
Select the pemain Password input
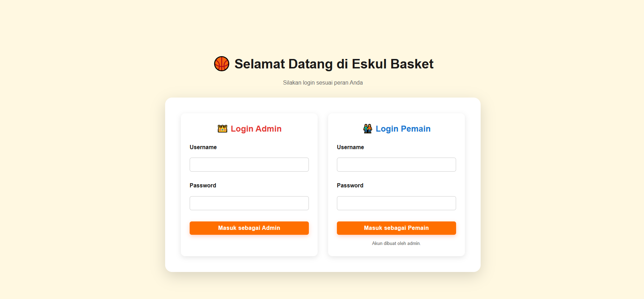pyautogui.click(x=396, y=203)
